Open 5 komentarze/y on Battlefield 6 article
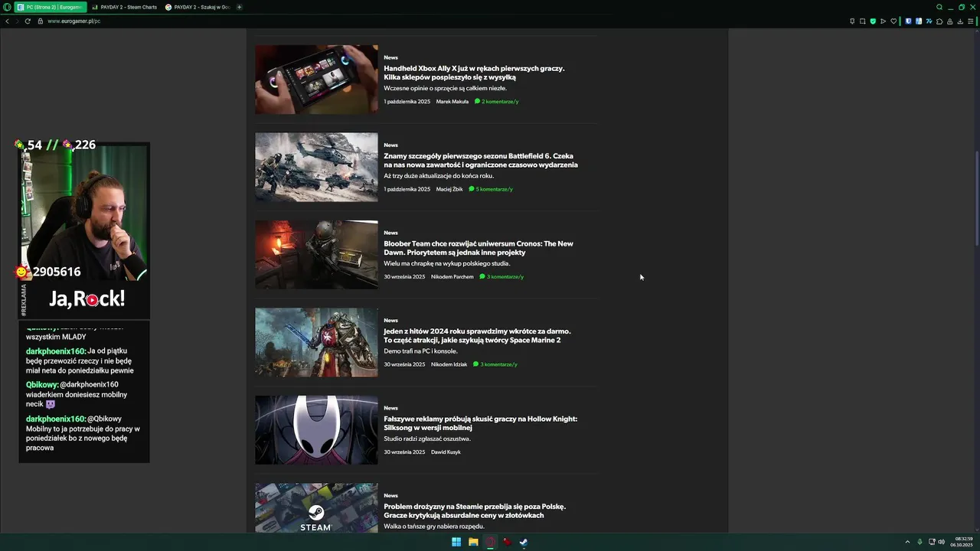Viewport: 980px width, 551px height. click(491, 189)
